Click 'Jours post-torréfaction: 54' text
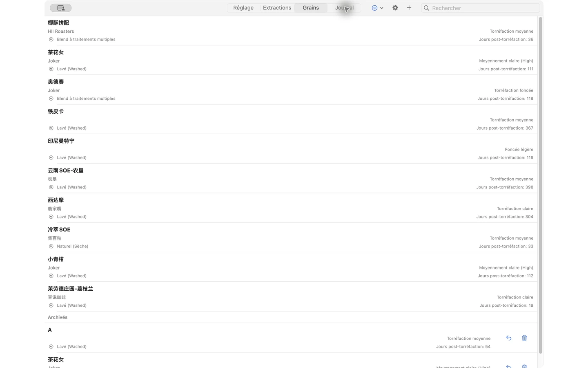The width and height of the screenshot is (588, 368). click(x=463, y=347)
